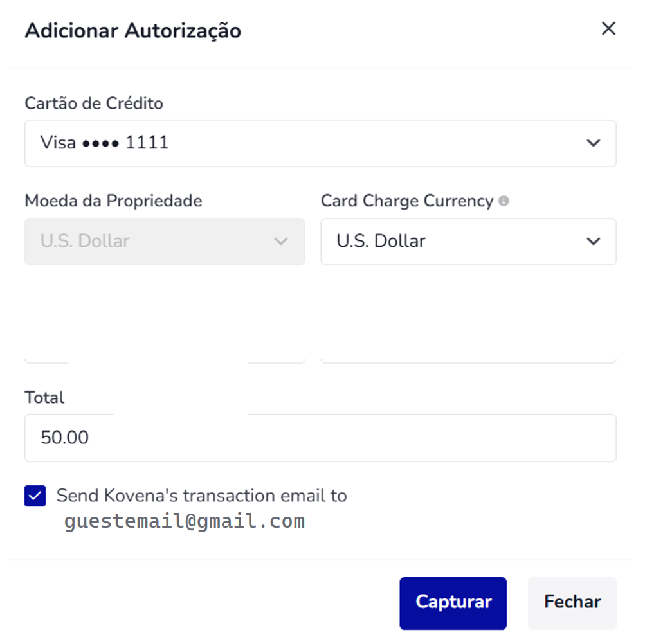Image resolution: width=645 pixels, height=644 pixels.
Task: Click the guestemail@gmail.com address text
Action: pyautogui.click(x=185, y=521)
